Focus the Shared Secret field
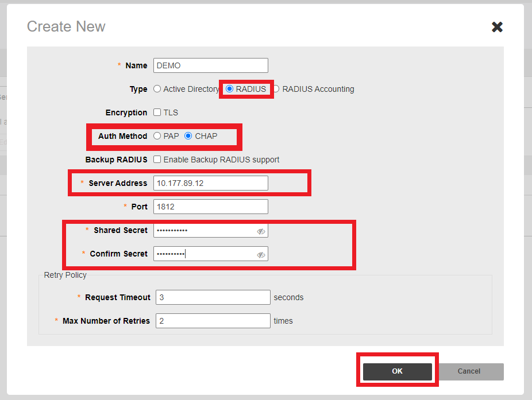Image resolution: width=532 pixels, height=400 pixels. coord(204,230)
